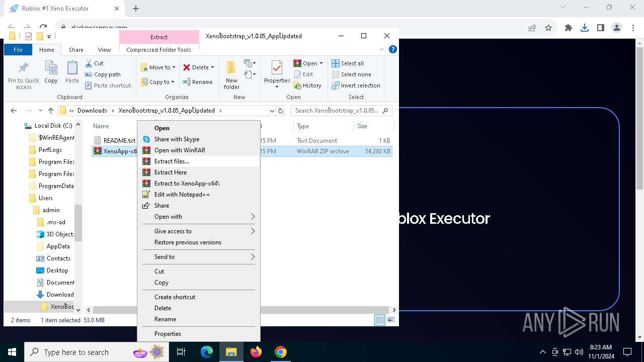The image size is (644, 362).
Task: Open Chrome profile avatar icon
Action: [x=617, y=28]
